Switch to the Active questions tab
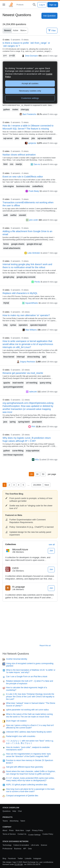Image resolution: width=60 pixels, height=868 pixels. (16, 30)
